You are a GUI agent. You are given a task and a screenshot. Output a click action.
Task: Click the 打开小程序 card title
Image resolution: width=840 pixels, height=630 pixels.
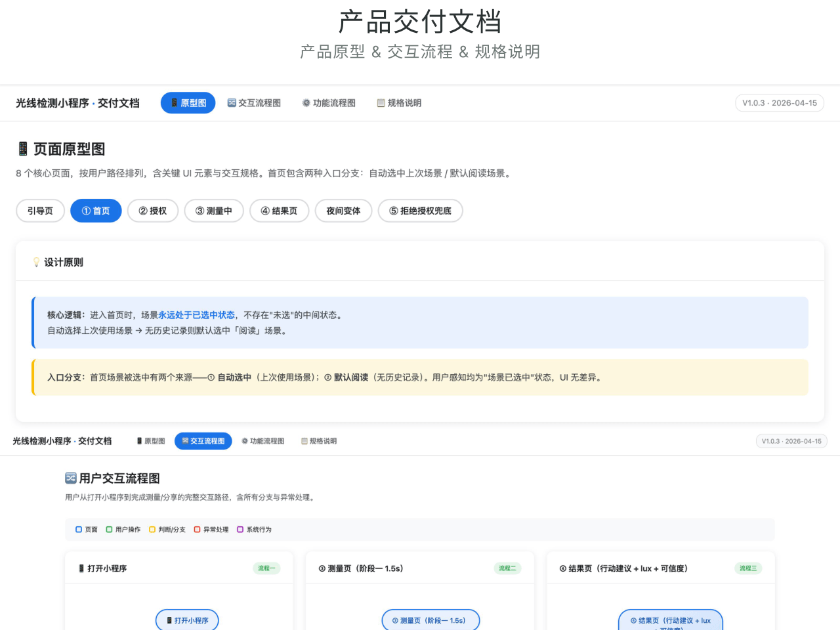pyautogui.click(x=103, y=568)
